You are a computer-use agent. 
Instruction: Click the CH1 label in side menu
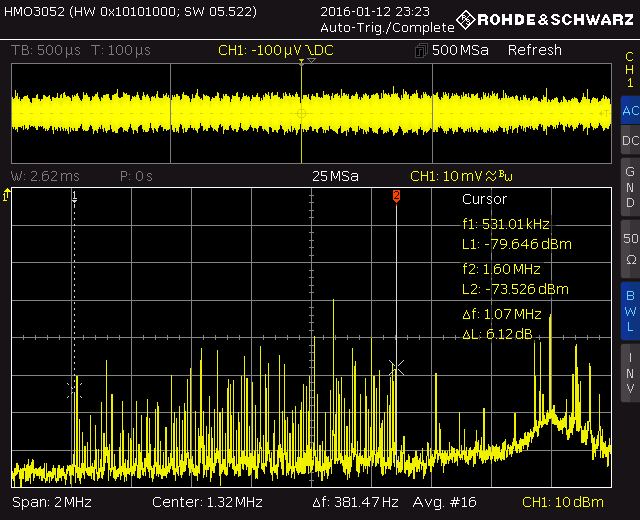(629, 70)
